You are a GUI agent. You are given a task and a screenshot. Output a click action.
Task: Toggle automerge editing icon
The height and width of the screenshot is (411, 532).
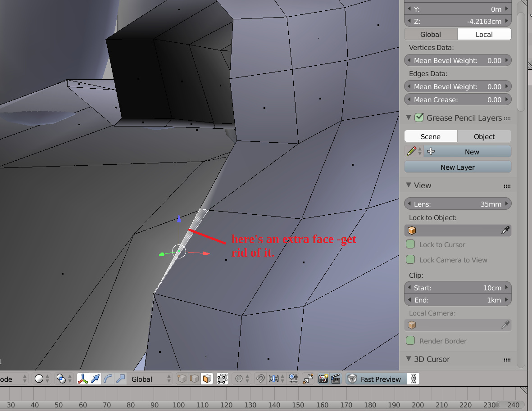pos(309,379)
